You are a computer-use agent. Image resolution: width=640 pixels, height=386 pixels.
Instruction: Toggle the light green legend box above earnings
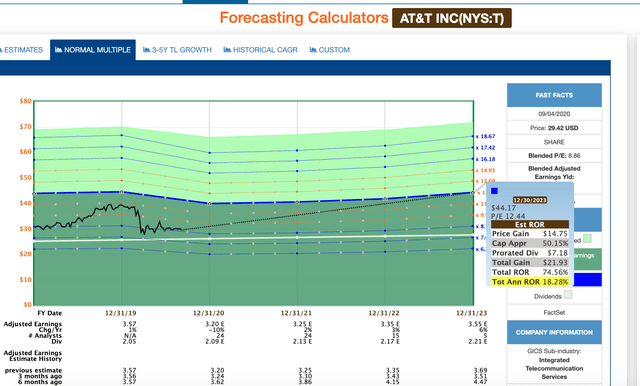(587, 239)
